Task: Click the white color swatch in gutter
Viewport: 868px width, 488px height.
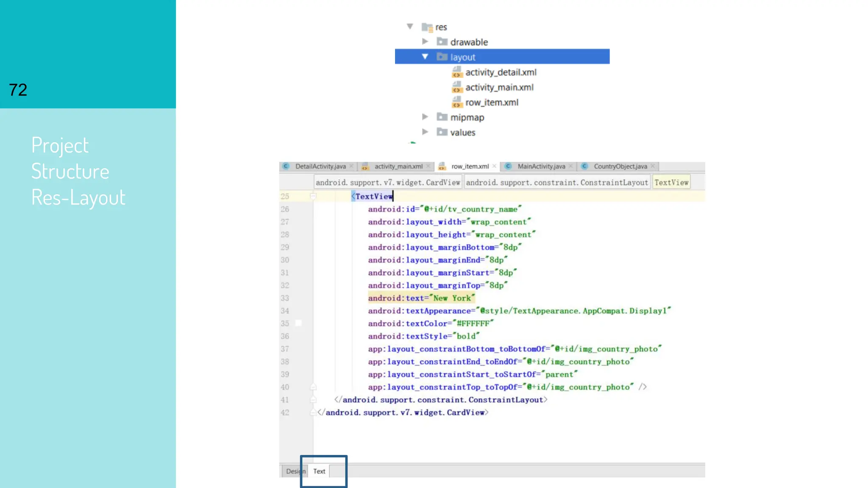Action: [x=298, y=323]
